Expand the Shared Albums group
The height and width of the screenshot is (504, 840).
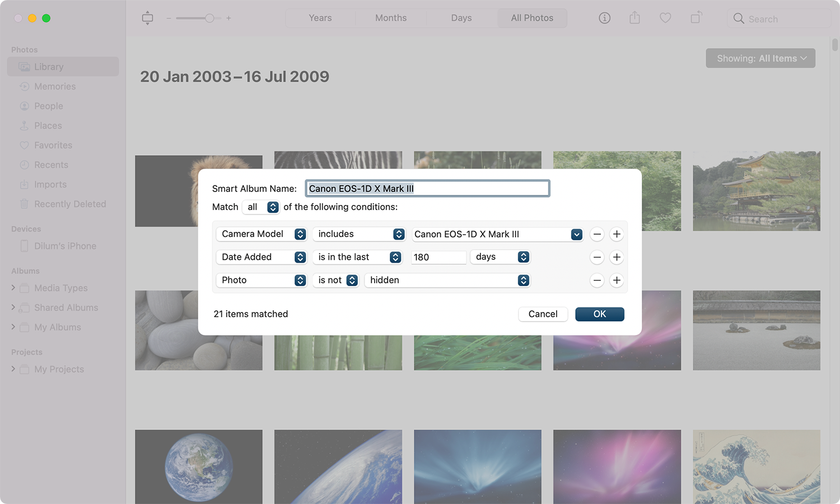13,307
